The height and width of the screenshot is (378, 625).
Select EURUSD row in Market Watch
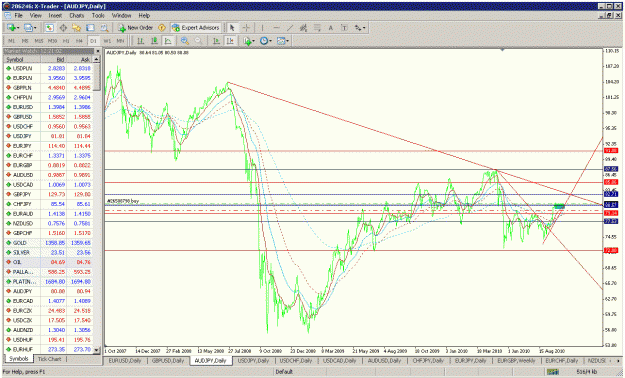pyautogui.click(x=49, y=107)
